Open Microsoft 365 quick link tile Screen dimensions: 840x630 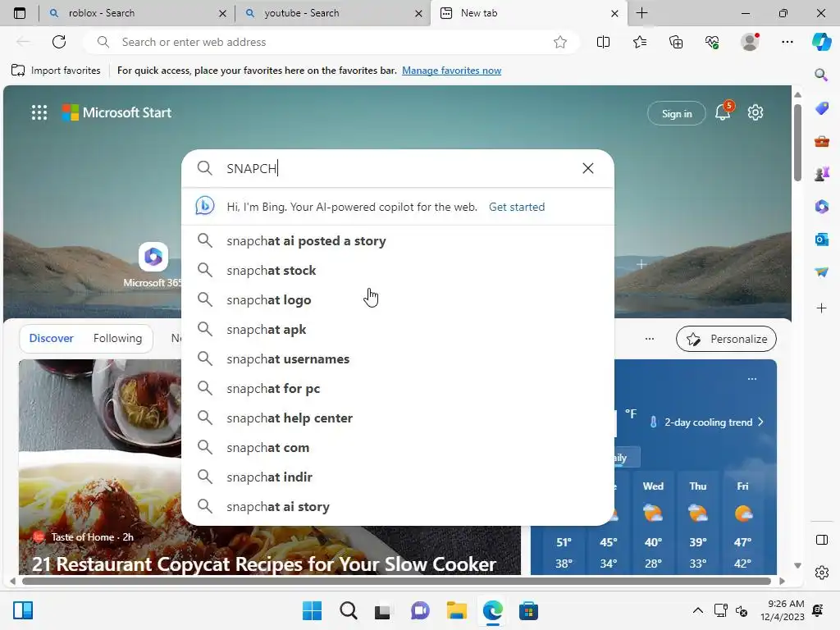point(153,265)
